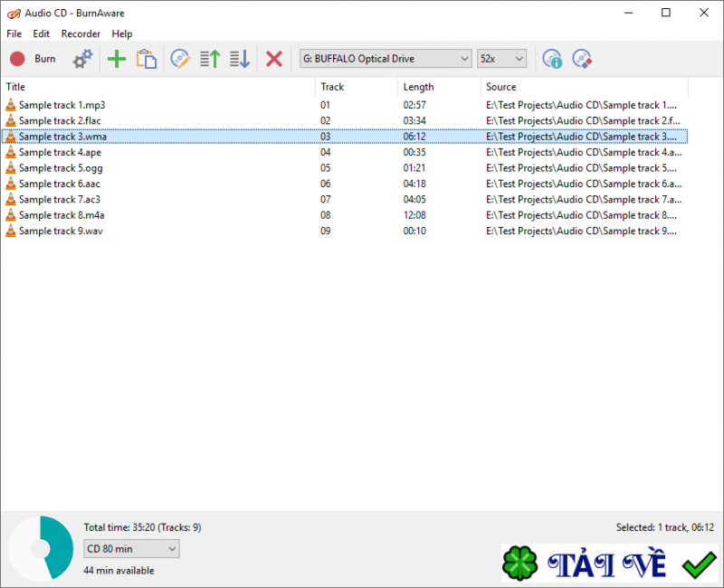
Task: Maximize the BurnAware window
Action: pyautogui.click(x=666, y=13)
